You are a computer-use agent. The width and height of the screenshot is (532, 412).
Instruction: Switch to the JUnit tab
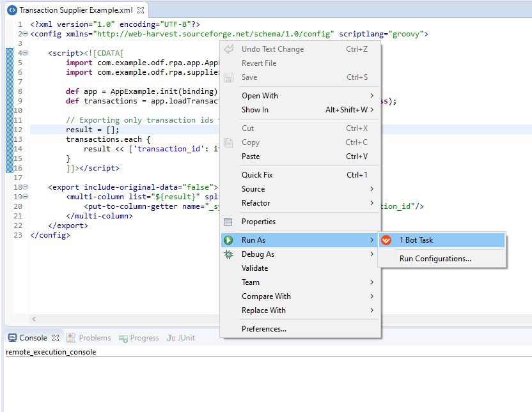[x=181, y=338]
